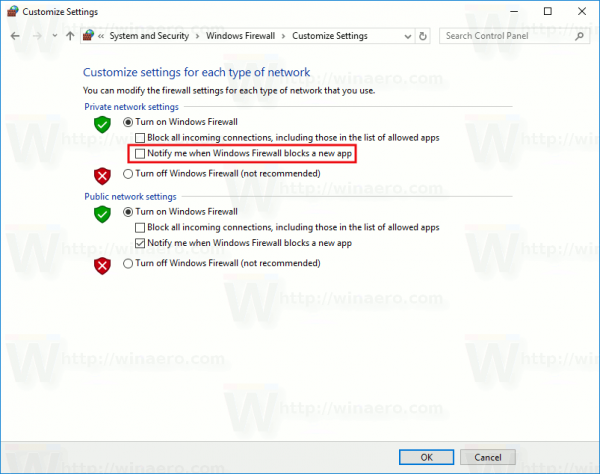Select private Turn off Windows Firewall radio
This screenshot has height=474, width=600.
[128, 174]
